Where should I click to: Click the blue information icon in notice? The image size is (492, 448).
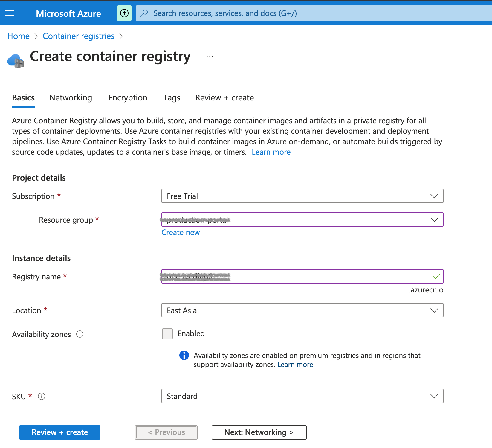click(x=184, y=355)
